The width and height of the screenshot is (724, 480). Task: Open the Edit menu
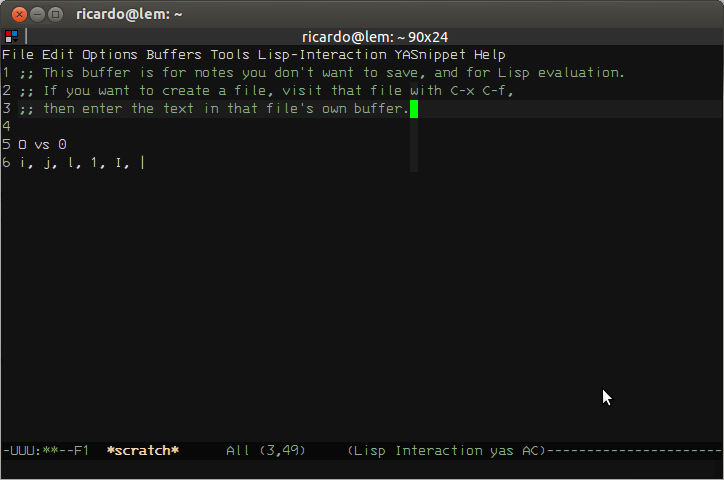[58, 54]
